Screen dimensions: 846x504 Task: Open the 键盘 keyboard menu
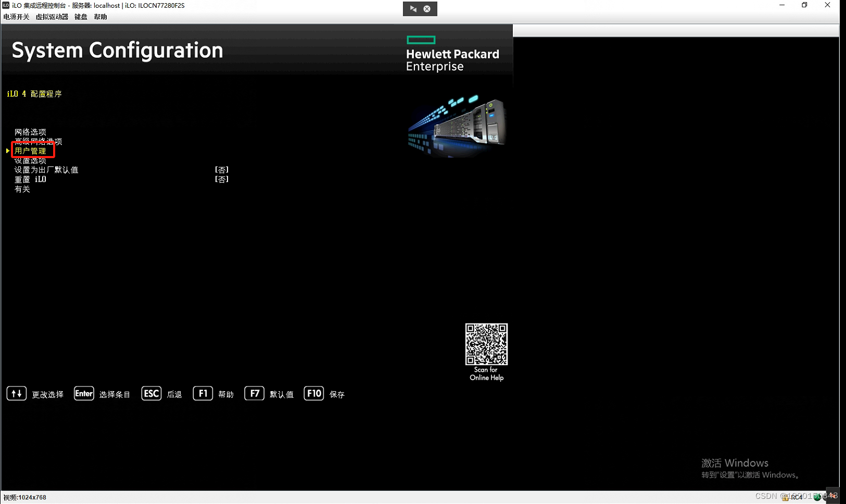pos(81,17)
